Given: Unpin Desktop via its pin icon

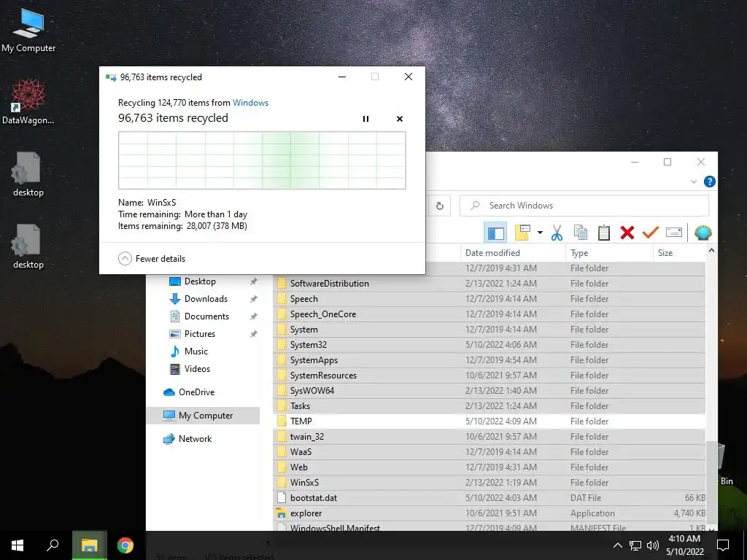Looking at the screenshot, I should [x=253, y=281].
